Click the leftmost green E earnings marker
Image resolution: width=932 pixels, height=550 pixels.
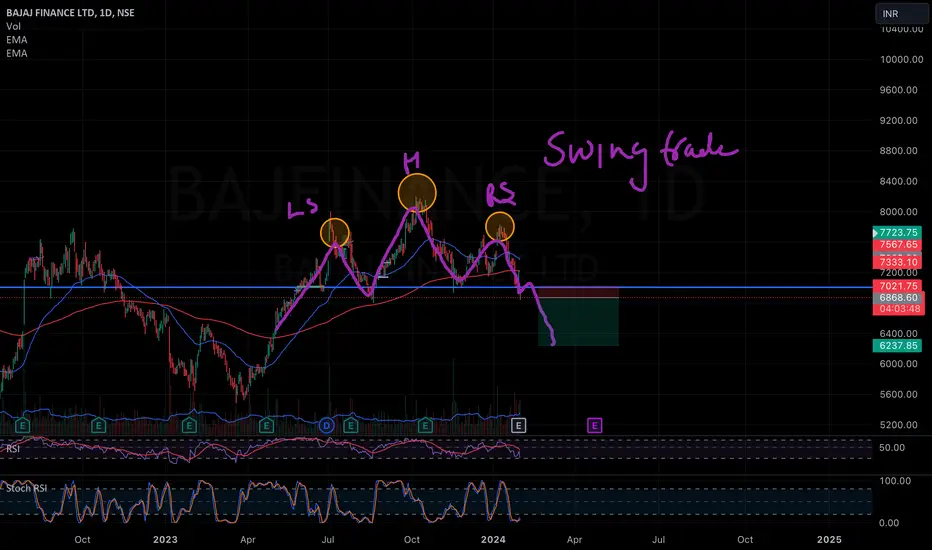(22, 425)
